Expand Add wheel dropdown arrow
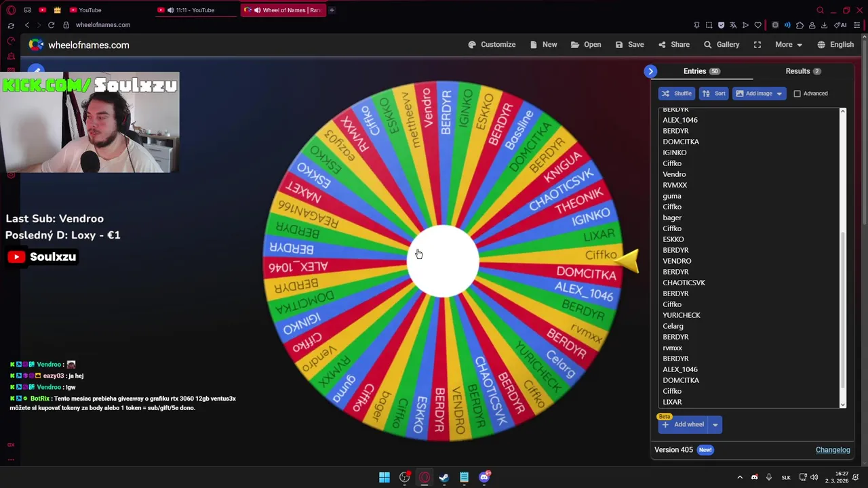The width and height of the screenshot is (868, 488). tap(715, 424)
